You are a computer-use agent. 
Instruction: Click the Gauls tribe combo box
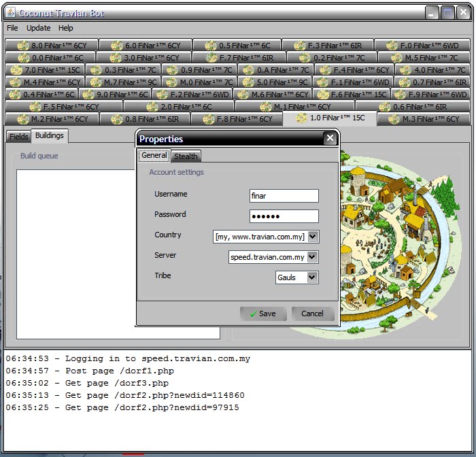pyautogui.click(x=297, y=277)
